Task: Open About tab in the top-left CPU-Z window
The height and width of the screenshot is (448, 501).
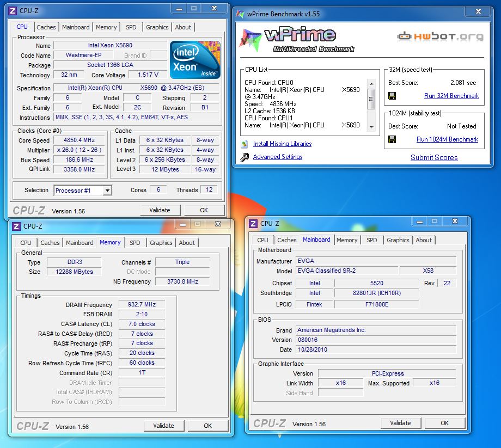Action: [x=183, y=27]
